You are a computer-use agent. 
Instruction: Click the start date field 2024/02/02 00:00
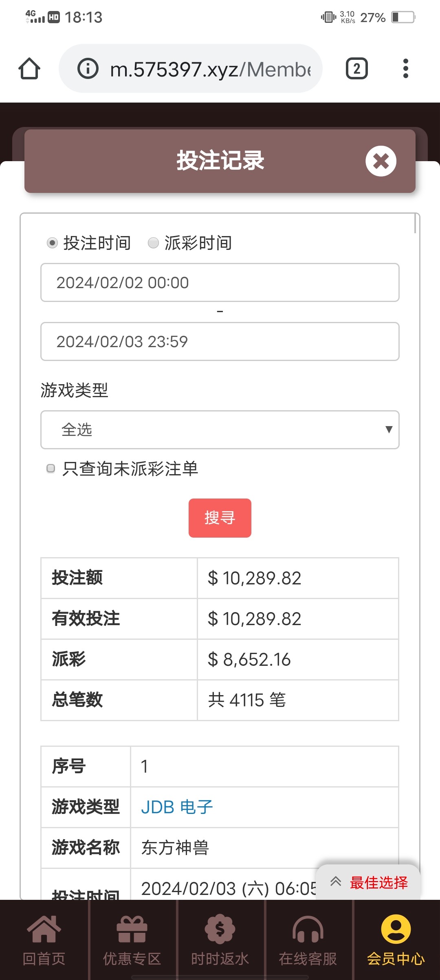click(220, 282)
